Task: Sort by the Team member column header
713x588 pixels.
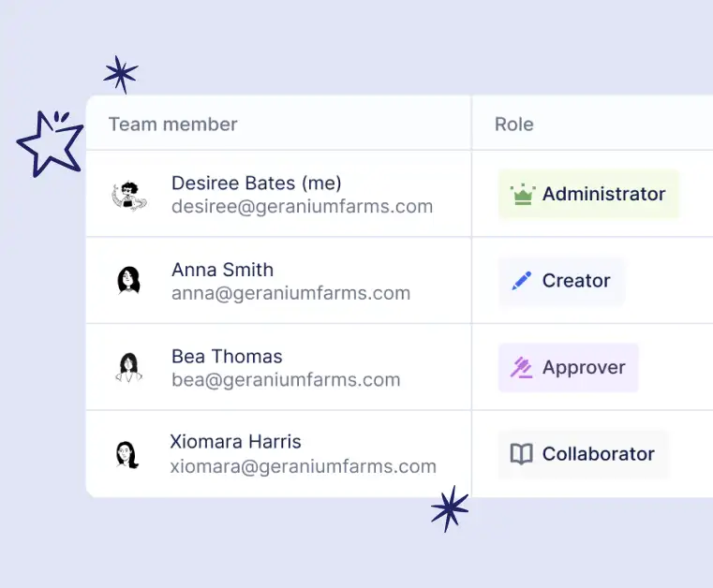Action: 173,125
